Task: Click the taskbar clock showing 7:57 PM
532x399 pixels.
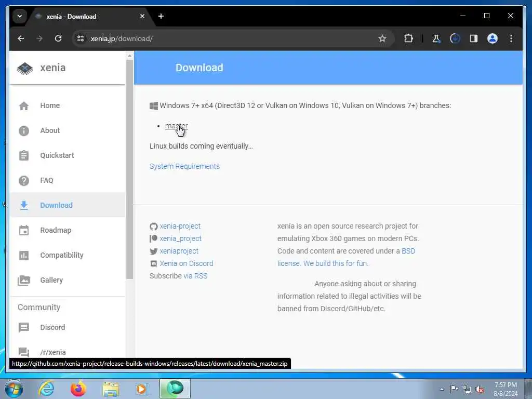Action: coord(506,389)
